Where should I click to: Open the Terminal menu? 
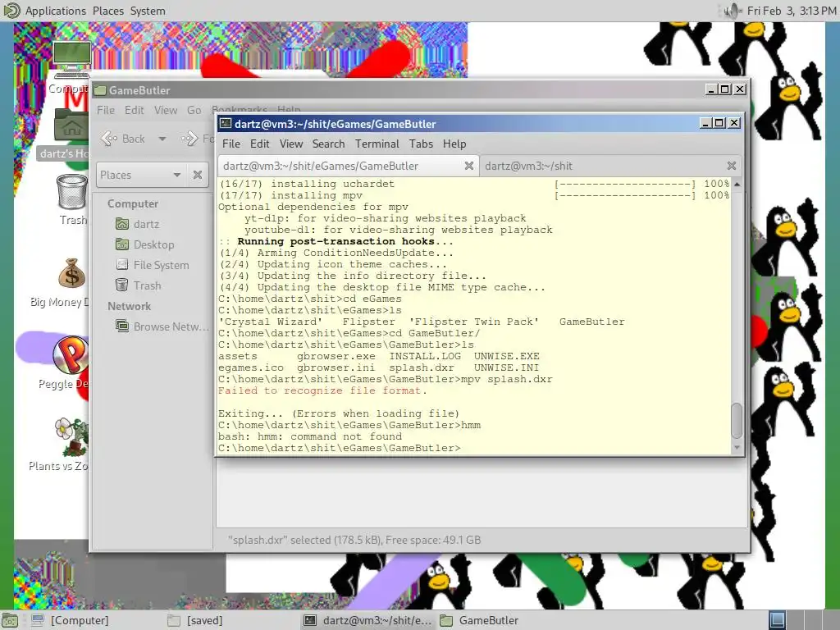coord(377,144)
